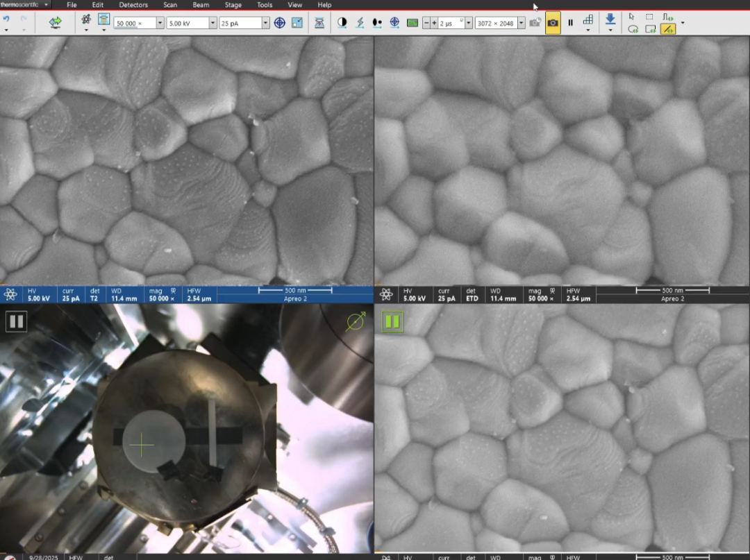Open the Tools menu
The width and height of the screenshot is (750, 560).
(x=265, y=5)
